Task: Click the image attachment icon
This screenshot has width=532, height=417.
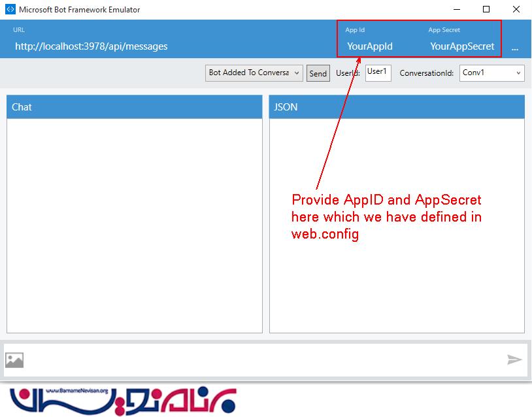Action: point(14,360)
